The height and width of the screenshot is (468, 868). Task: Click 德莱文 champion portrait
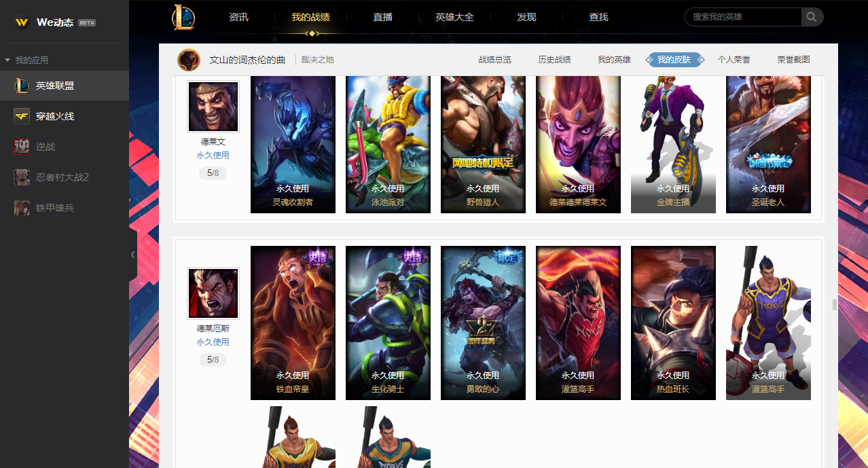pos(213,107)
